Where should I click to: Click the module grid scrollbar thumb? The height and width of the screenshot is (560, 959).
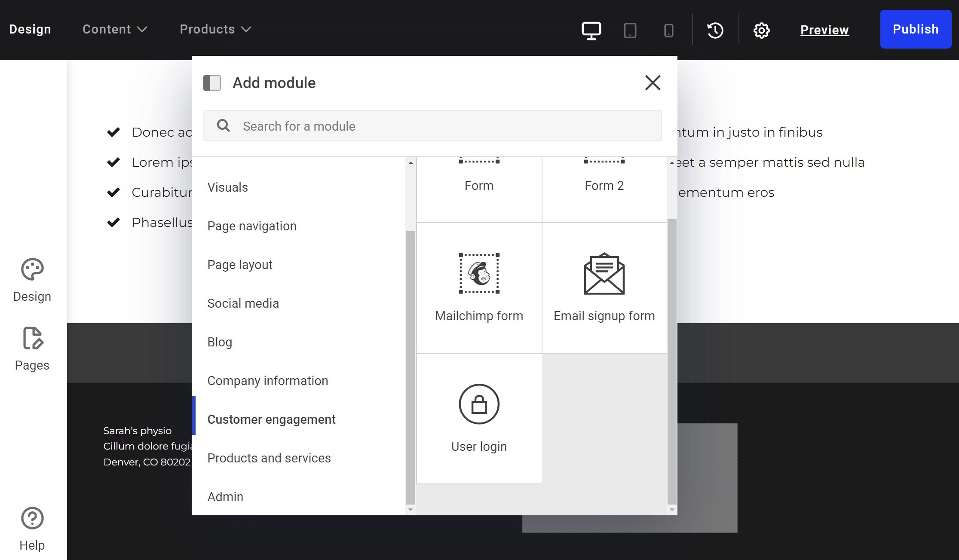coord(672,362)
